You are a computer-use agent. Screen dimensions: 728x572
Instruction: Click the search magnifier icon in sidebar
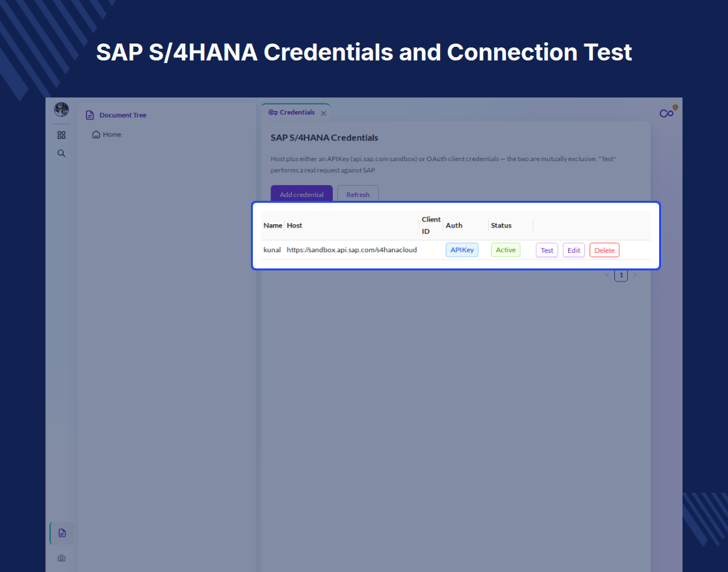point(61,153)
